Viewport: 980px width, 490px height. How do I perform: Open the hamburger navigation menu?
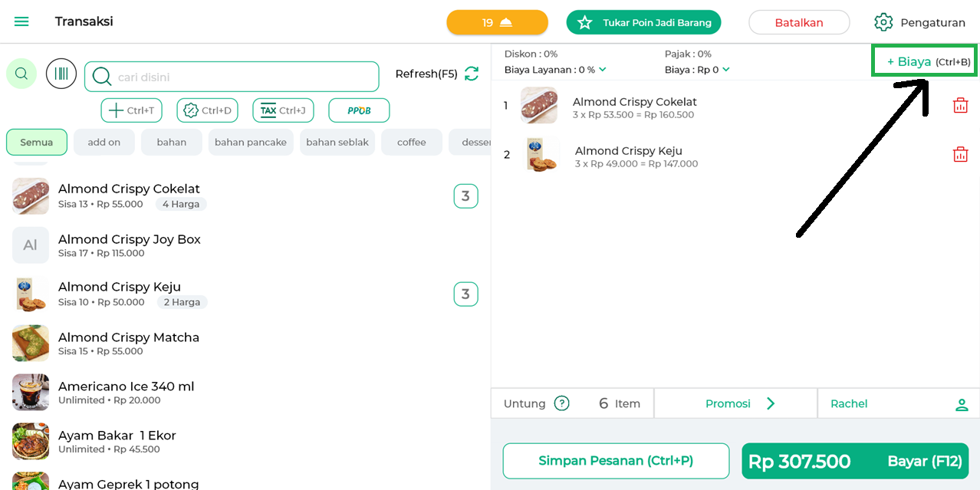click(21, 21)
